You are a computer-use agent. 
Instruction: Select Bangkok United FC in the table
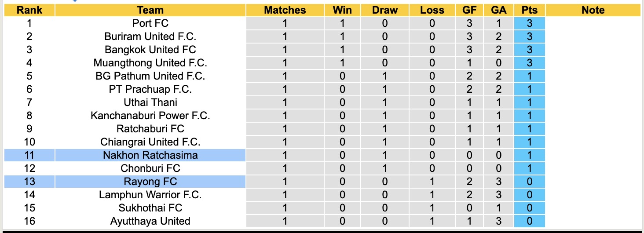pos(150,50)
